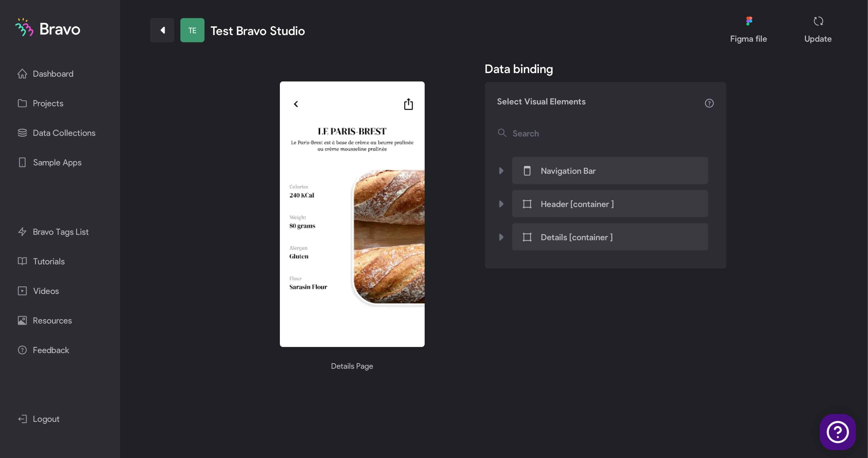Viewport: 868px width, 458px height.
Task: Click the Header container frame icon
Action: click(x=527, y=204)
